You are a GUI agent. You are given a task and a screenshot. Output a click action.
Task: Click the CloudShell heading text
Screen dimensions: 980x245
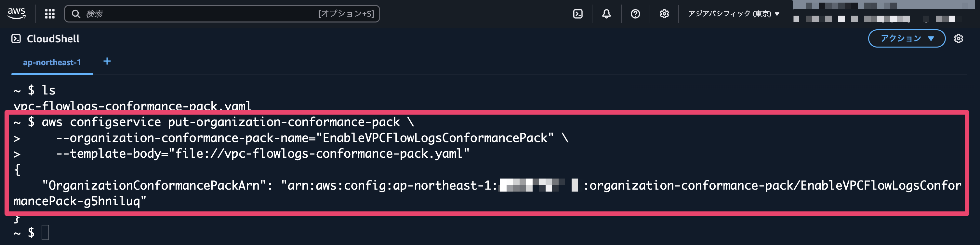click(x=53, y=38)
